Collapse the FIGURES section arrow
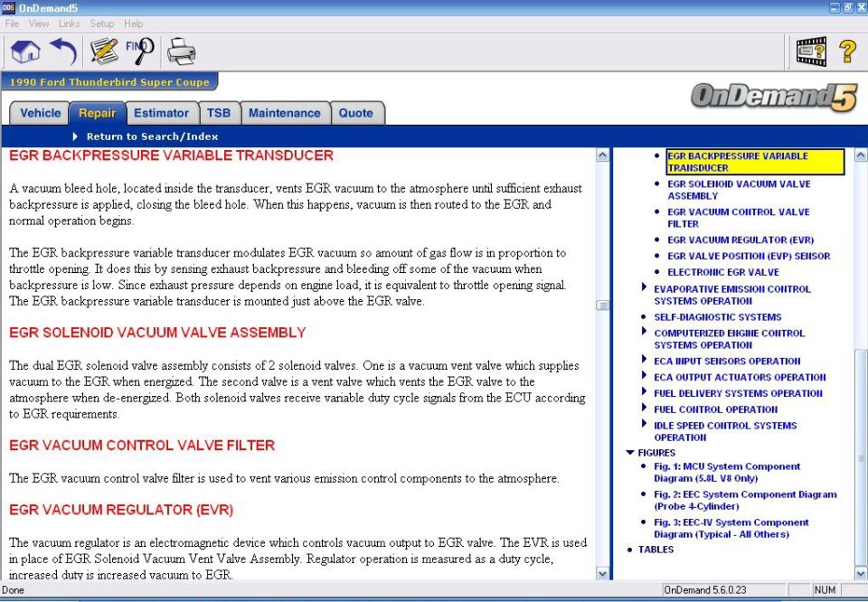The image size is (868, 602). [630, 453]
